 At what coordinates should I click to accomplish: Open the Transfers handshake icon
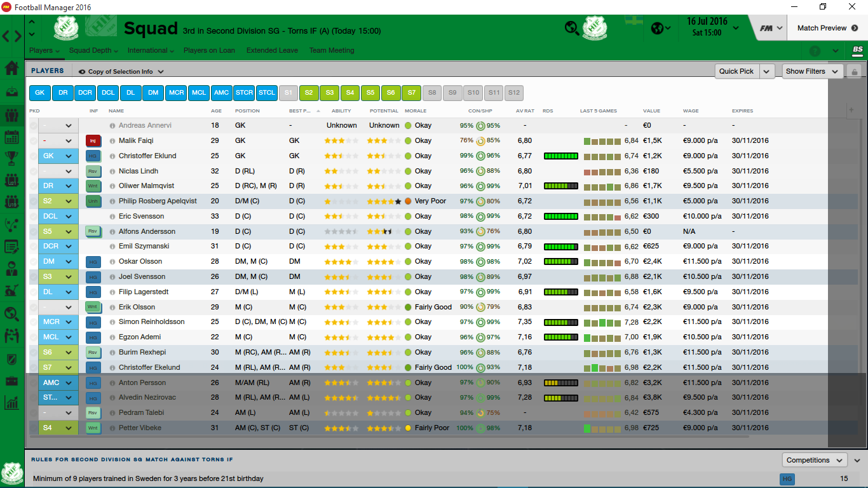pyautogui.click(x=11, y=335)
